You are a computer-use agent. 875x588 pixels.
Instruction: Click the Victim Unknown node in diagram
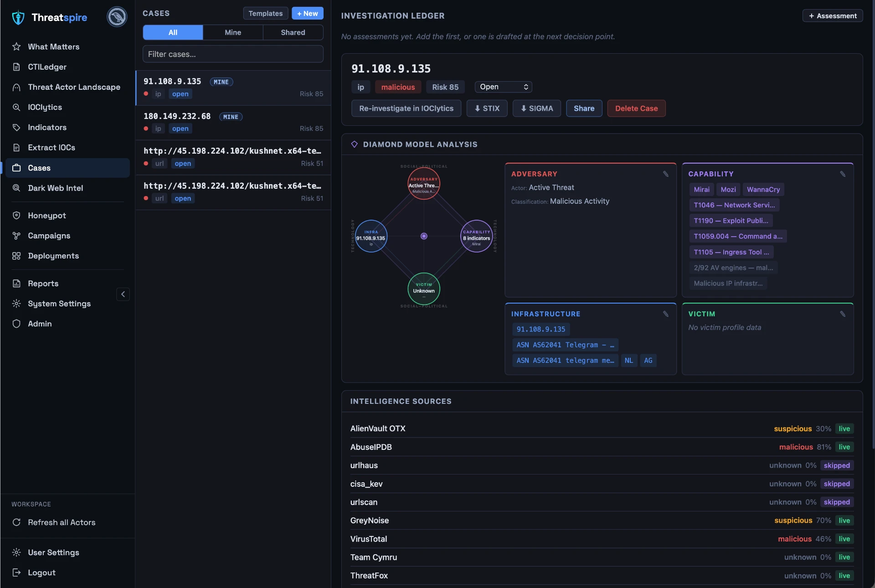pyautogui.click(x=424, y=289)
